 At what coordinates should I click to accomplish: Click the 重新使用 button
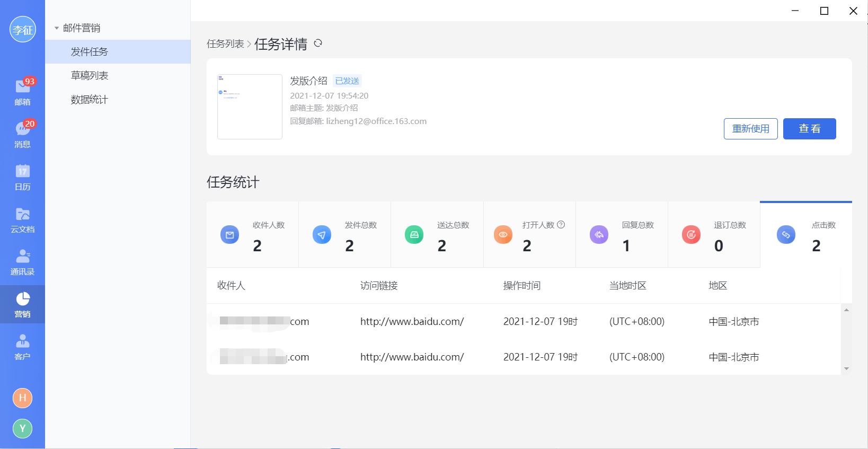pyautogui.click(x=750, y=129)
